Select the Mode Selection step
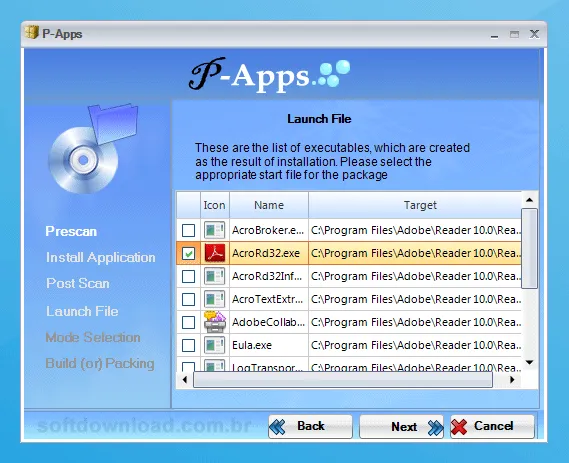 (x=93, y=337)
